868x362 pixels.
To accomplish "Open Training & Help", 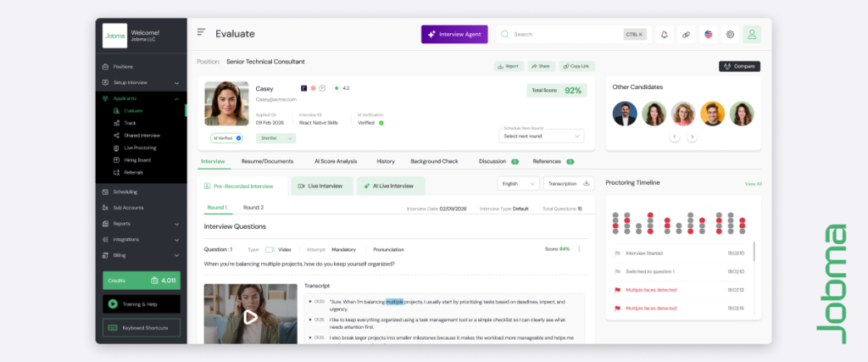I will pyautogui.click(x=142, y=304).
